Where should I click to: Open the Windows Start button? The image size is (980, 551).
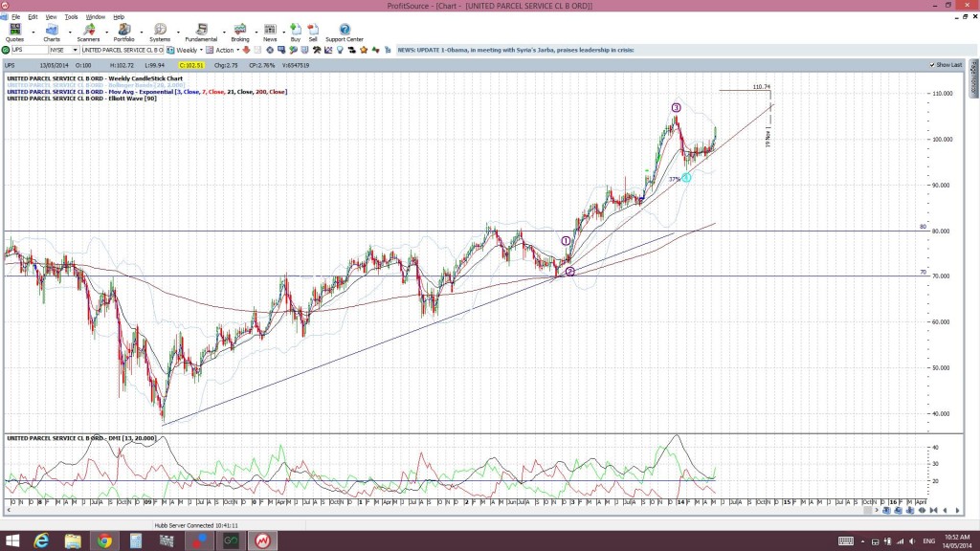(11, 540)
